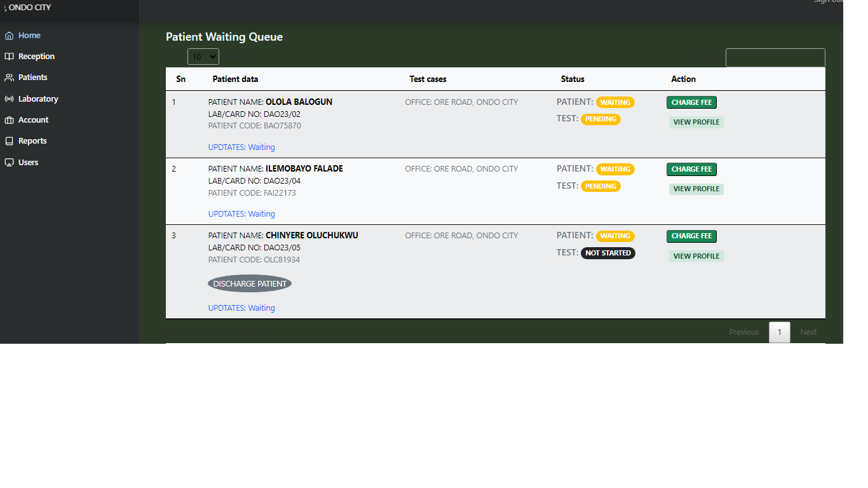This screenshot has height=488, width=868.
Task: Click the Patients people icon
Action: 9,78
